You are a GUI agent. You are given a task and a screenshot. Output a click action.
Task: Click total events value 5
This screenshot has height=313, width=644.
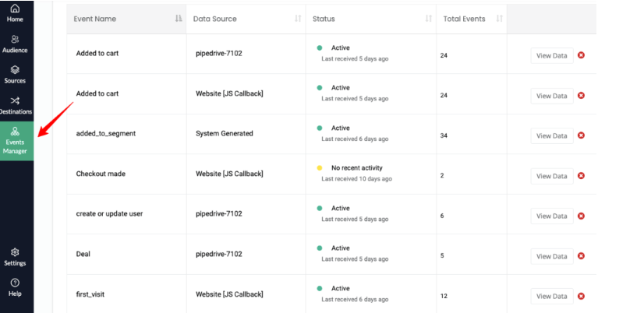442,255
